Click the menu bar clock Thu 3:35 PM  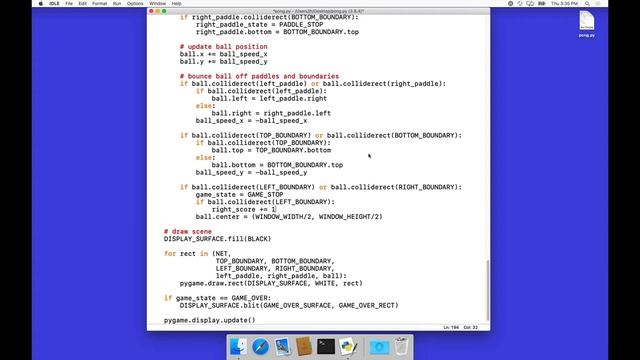coord(564,3)
